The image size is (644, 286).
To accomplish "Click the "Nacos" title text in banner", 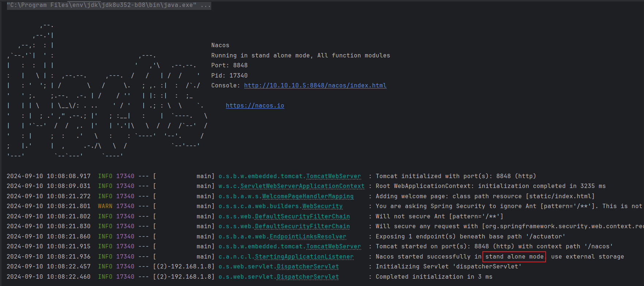I will (220, 45).
